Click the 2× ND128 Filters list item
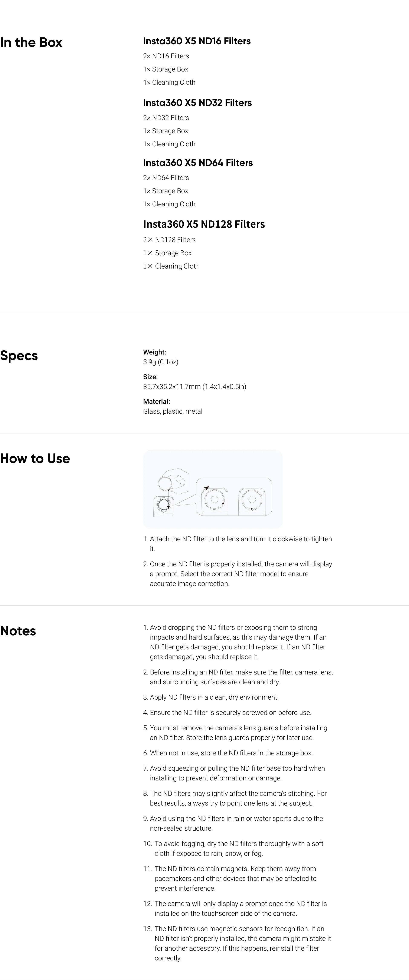Screen dimensions: 409x980 pyautogui.click(x=170, y=240)
